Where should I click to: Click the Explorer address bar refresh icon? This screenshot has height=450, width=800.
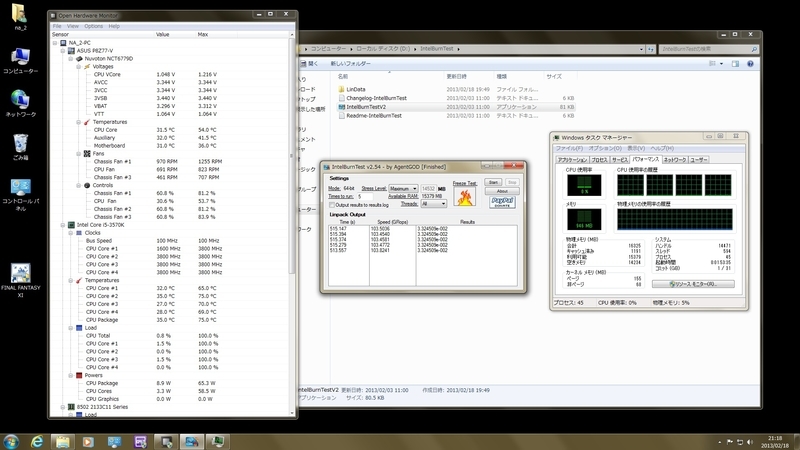click(x=651, y=49)
